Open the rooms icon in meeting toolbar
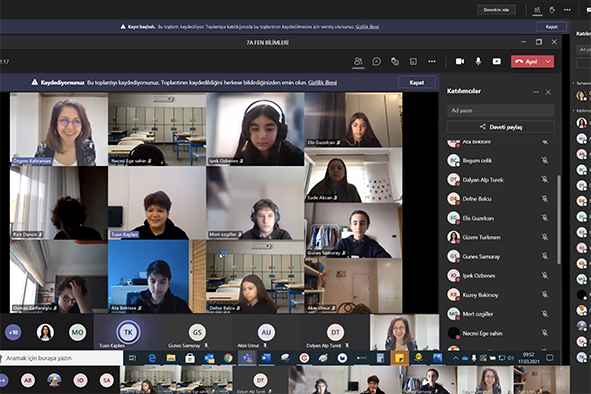The width and height of the screenshot is (591, 394). tap(413, 61)
